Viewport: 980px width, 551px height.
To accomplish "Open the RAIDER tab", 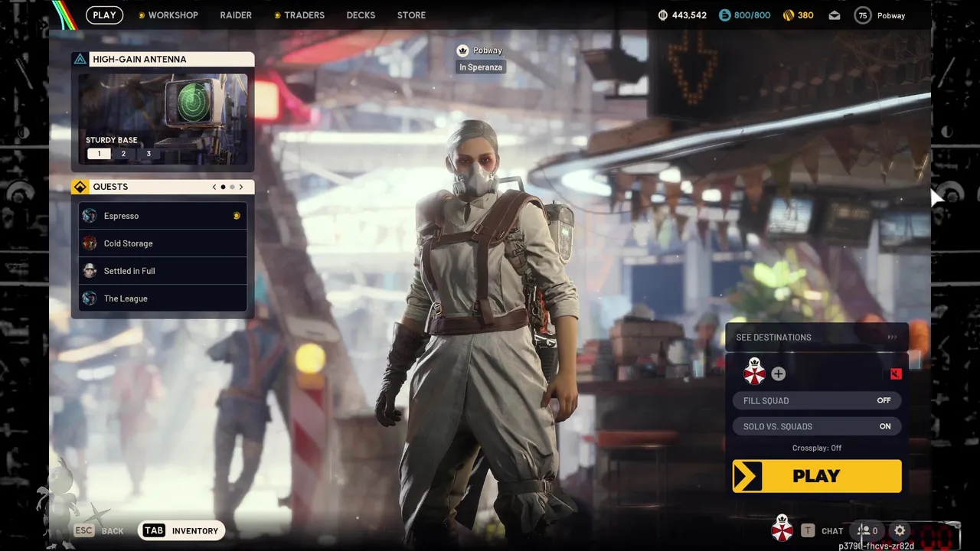I will pyautogui.click(x=236, y=15).
